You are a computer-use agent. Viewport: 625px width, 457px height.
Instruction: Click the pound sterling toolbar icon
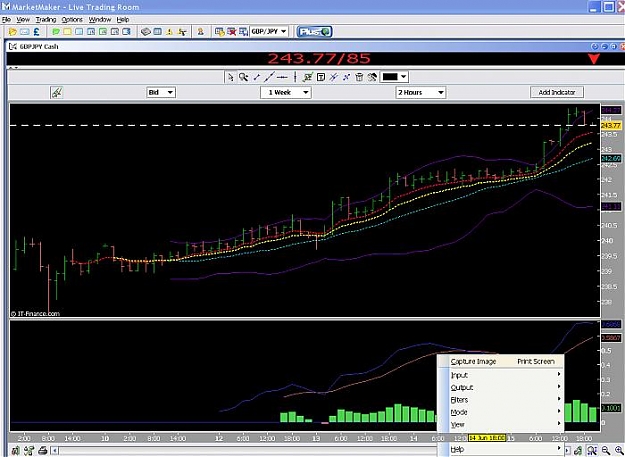37,32
